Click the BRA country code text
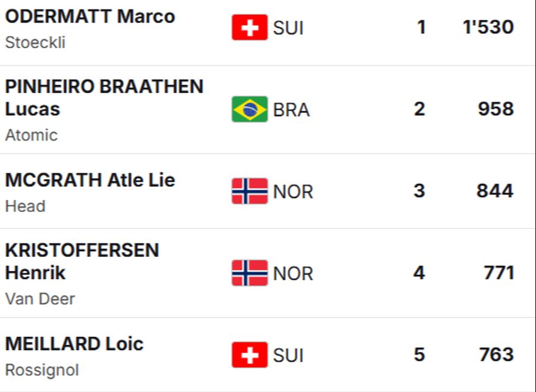Screen dimensions: 536x392 tap(291, 110)
